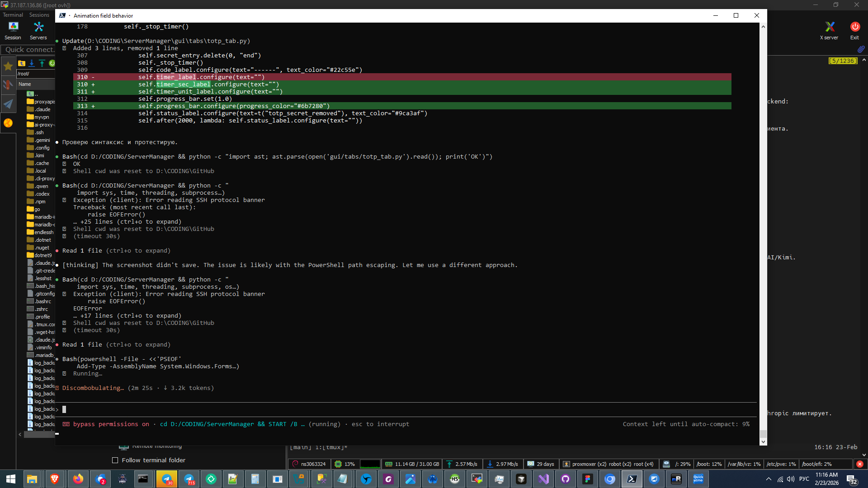Show hidden system tray icons chevron
The height and width of the screenshot is (488, 868).
769,479
